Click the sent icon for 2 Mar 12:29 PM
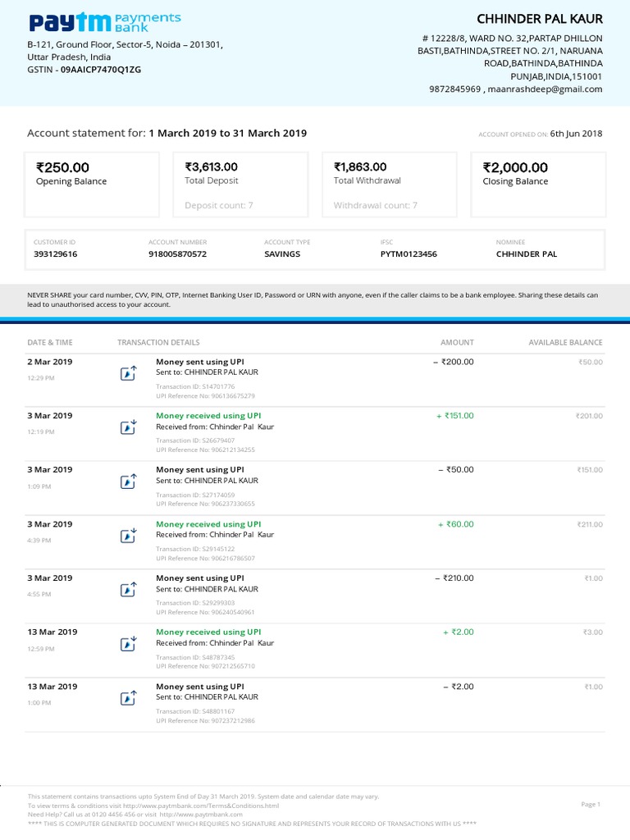This screenshot has width=630, height=840. click(128, 373)
